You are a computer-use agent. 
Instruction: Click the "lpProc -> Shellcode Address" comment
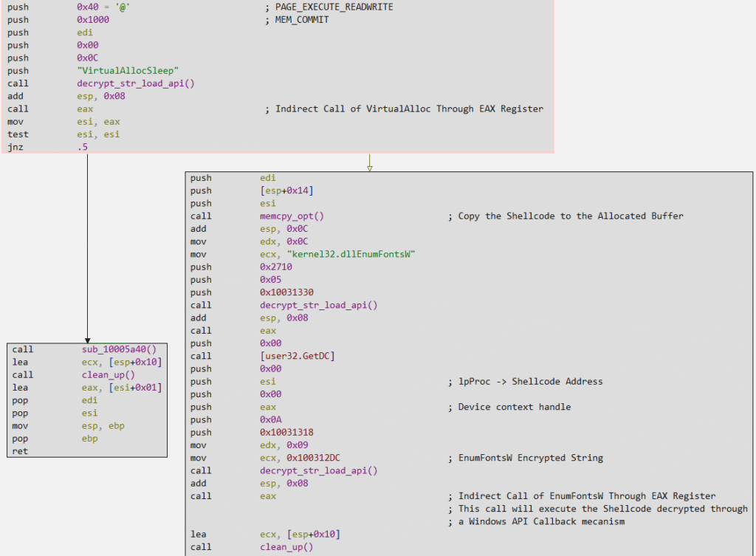530,382
